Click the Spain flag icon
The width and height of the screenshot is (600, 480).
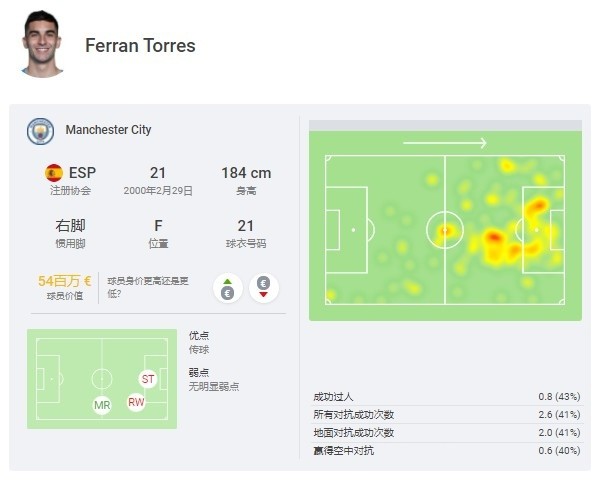pyautogui.click(x=54, y=173)
